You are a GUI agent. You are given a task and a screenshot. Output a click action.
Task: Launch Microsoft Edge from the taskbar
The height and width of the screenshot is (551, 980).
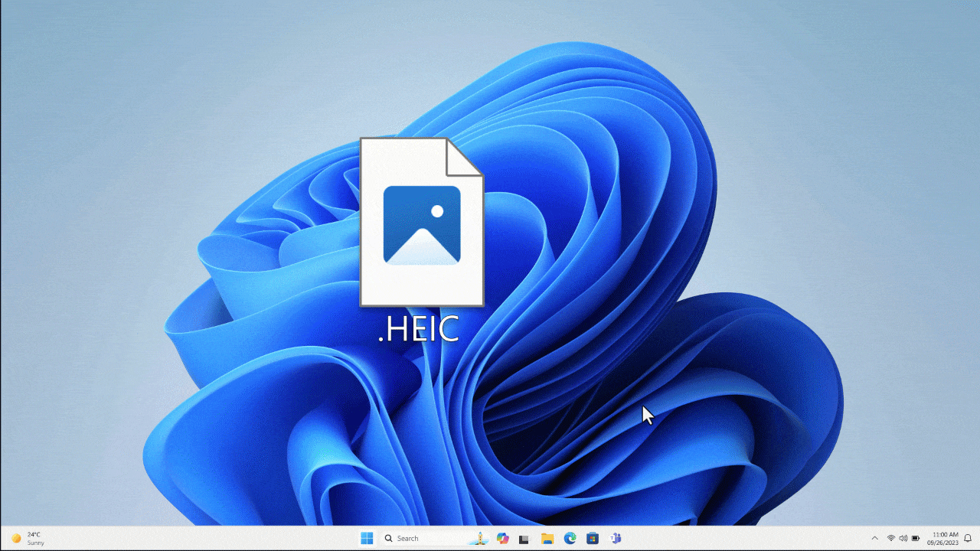point(570,538)
